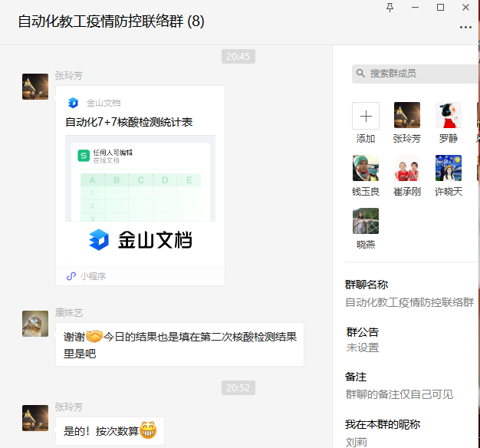Click the message 是的！按次数算
This screenshot has width=480, height=448.
click(110, 431)
